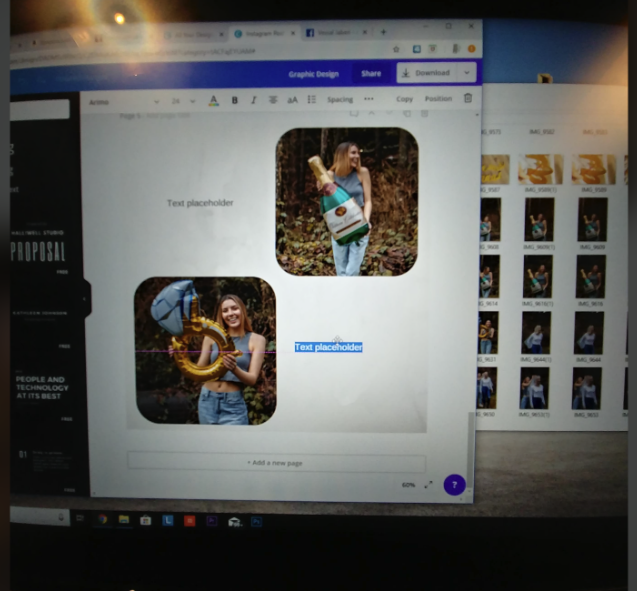Click the sidebar search field
The image size is (637, 591).
[x=39, y=110]
